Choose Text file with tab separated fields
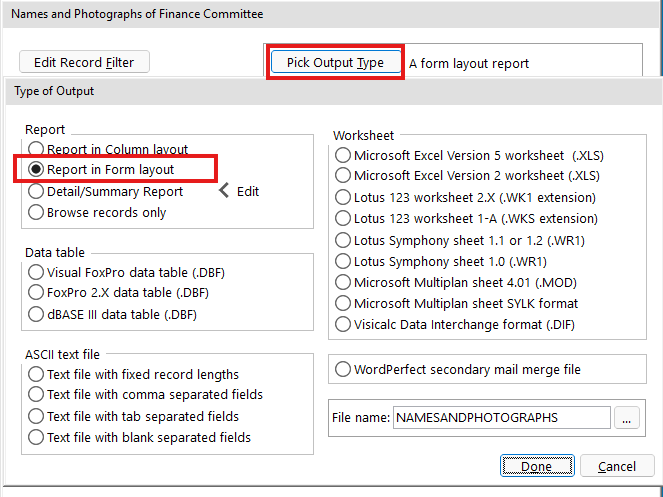663x497 pixels. pyautogui.click(x=37, y=416)
